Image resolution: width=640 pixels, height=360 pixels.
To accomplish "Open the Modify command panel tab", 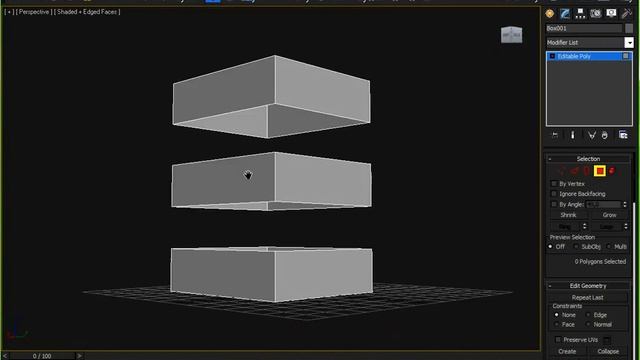I will tap(565, 13).
